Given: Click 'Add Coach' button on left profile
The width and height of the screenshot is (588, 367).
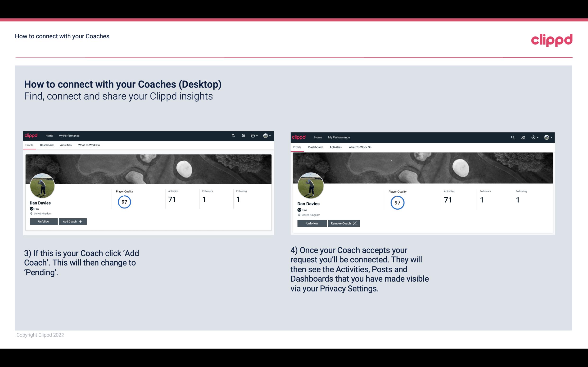Looking at the screenshot, I should [72, 221].
